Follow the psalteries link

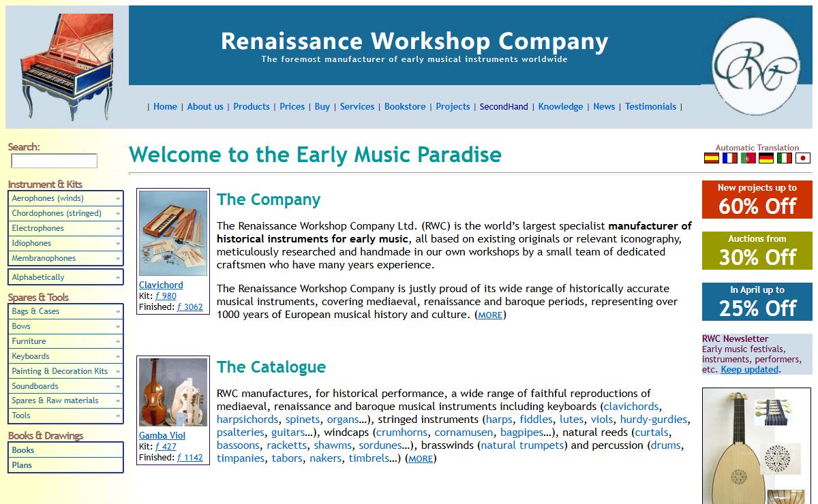241,432
